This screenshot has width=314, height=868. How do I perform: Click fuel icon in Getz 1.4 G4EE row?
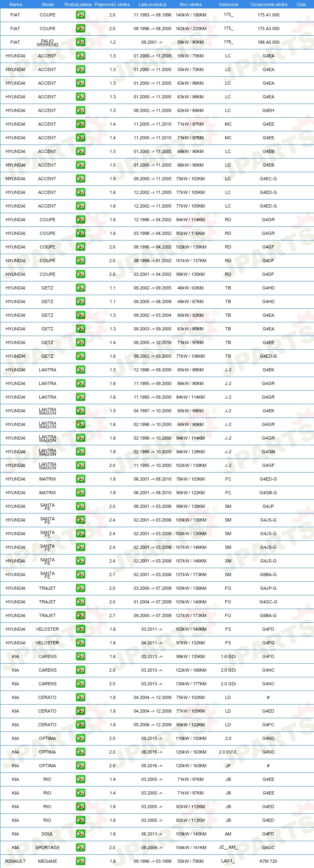(x=80, y=342)
